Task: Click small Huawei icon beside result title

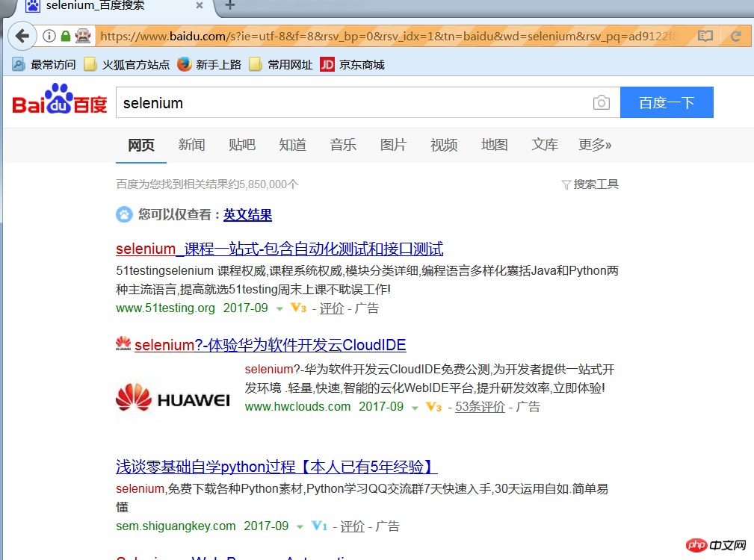Action: coord(123,343)
